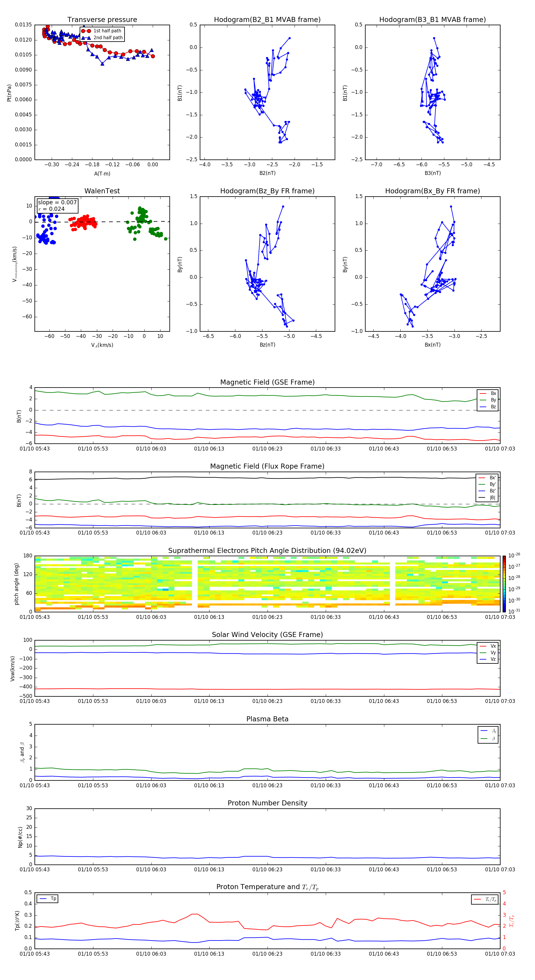Click the 'Tp' legend entry in temperature plot
Viewport: 535px width, 980px height.
tap(48, 899)
